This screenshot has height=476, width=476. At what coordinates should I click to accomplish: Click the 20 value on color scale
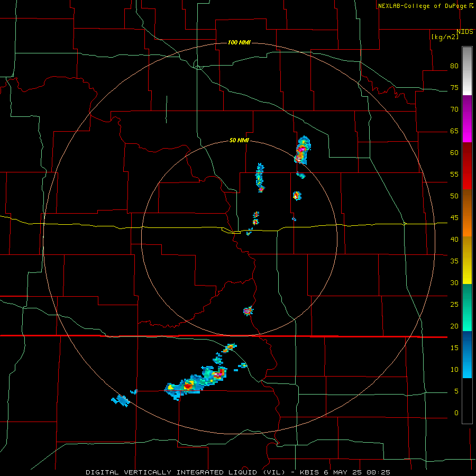454,326
